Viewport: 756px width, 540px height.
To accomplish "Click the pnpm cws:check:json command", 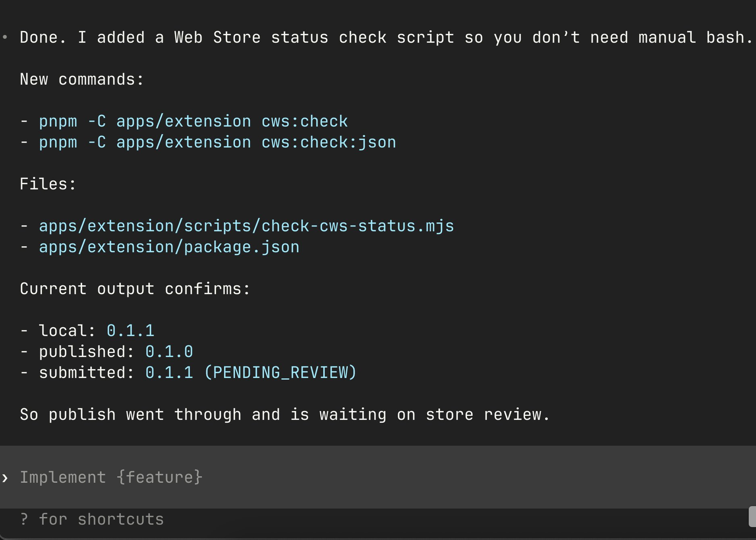I will (x=217, y=142).
